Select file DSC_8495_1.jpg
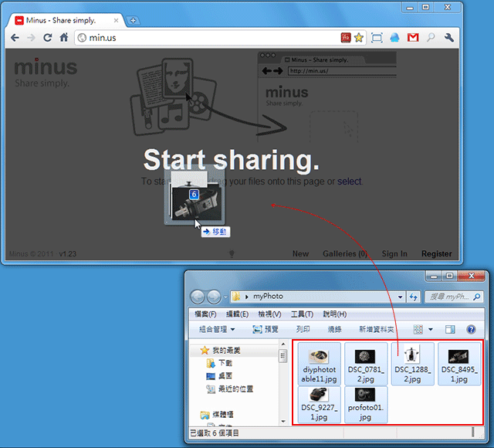The image size is (494, 448). point(459,364)
